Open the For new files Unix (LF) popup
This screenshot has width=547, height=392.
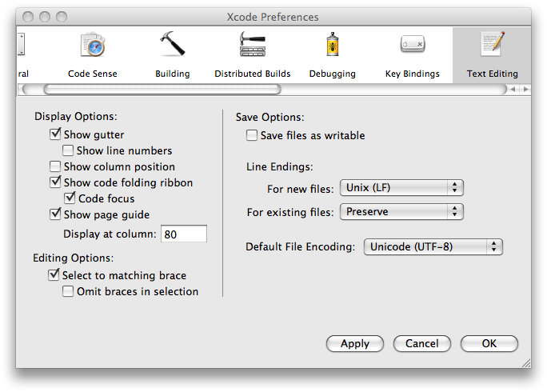(401, 188)
